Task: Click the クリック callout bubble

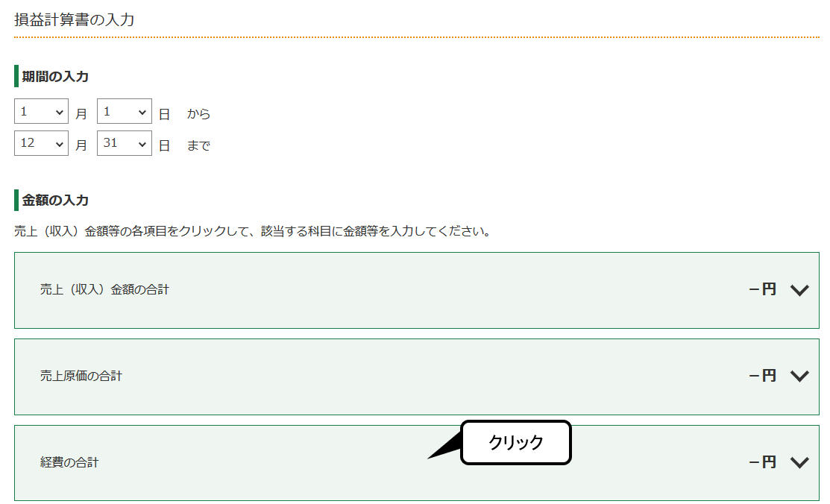Action: (x=515, y=443)
